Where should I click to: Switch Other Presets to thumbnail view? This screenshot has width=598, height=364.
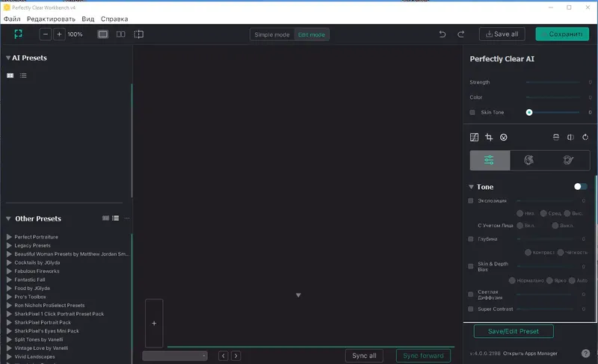click(105, 218)
